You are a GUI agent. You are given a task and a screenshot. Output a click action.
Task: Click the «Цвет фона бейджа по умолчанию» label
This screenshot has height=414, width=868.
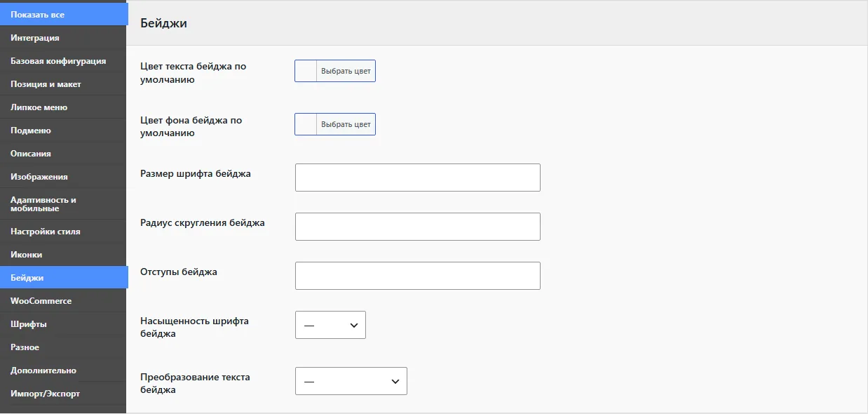[x=191, y=126]
